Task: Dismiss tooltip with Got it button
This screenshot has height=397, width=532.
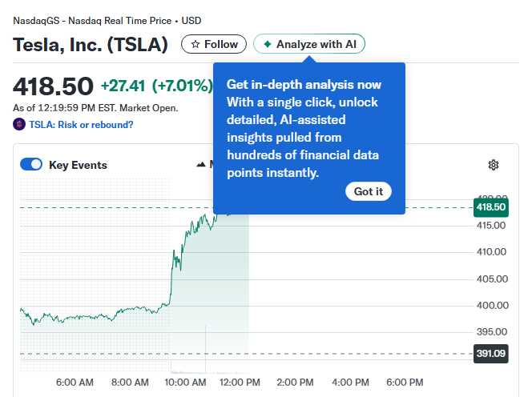Action: [369, 191]
